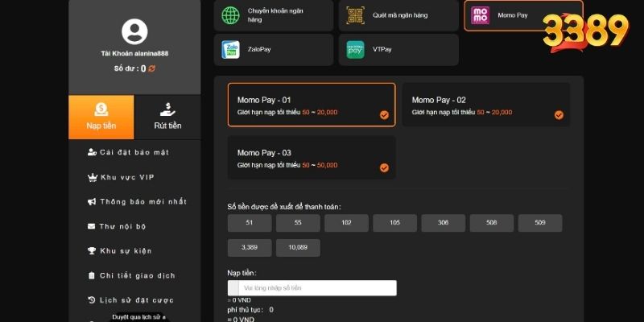Screen dimensions: 644x322
Task: Pick suggested amount 509
Action: coord(540,223)
